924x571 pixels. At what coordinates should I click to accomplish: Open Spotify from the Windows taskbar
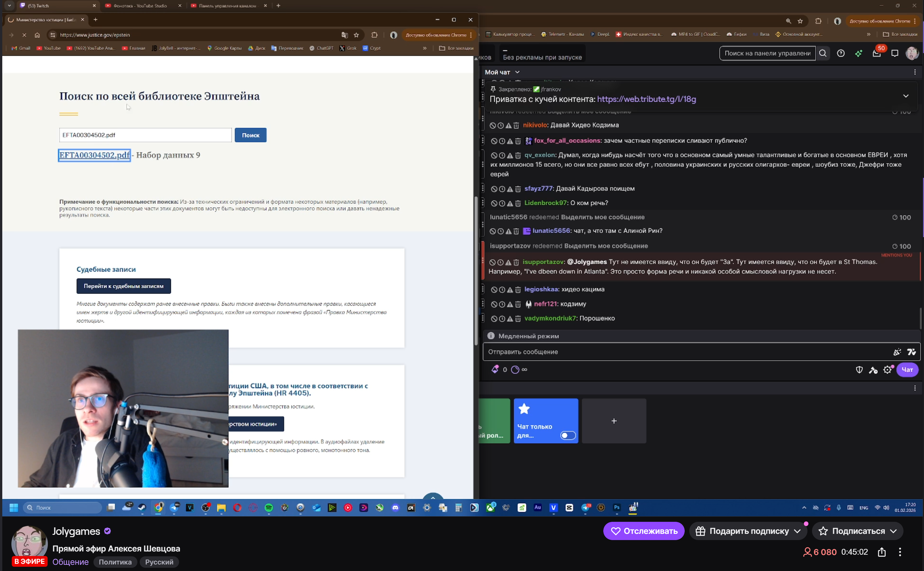click(x=269, y=508)
